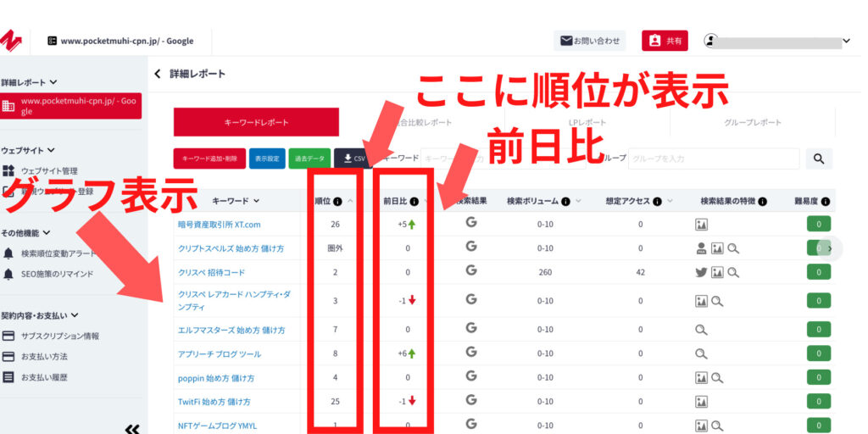The width and height of the screenshot is (868, 434).
Task: Click Google icon in アプリーチ ブログ ツール row
Action: [x=471, y=352]
